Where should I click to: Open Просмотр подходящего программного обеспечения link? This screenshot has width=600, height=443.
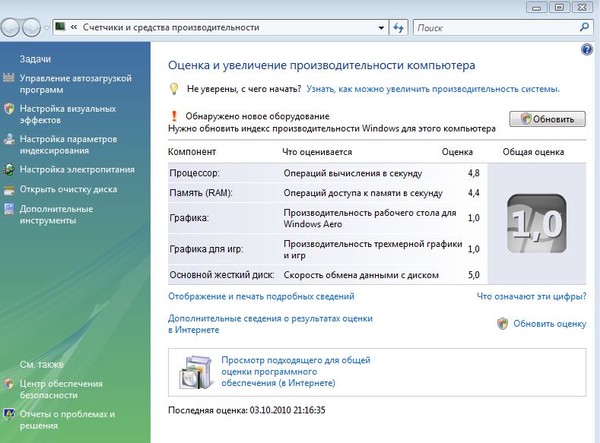[296, 371]
